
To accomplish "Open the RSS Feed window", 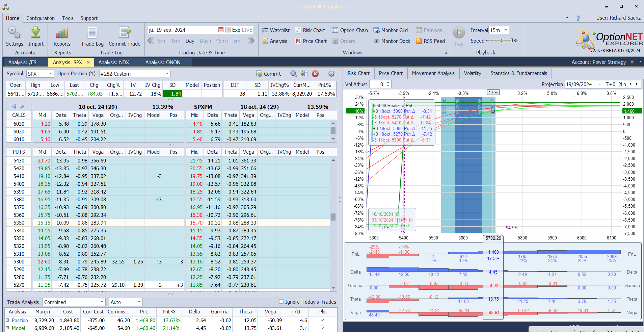I will point(430,41).
